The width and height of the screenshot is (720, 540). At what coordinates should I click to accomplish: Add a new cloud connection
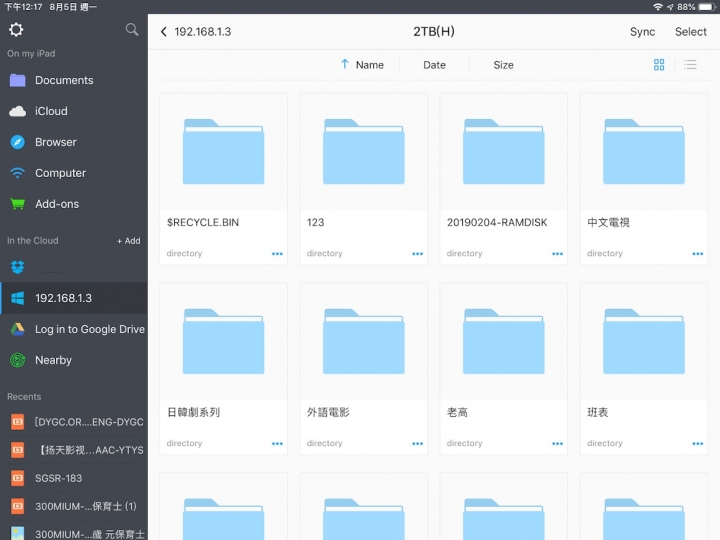click(129, 241)
